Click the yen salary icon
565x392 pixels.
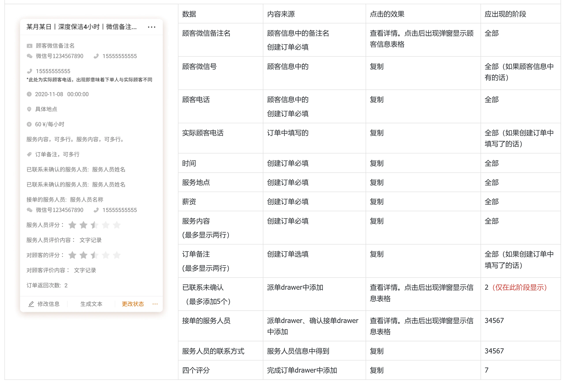tap(29, 124)
